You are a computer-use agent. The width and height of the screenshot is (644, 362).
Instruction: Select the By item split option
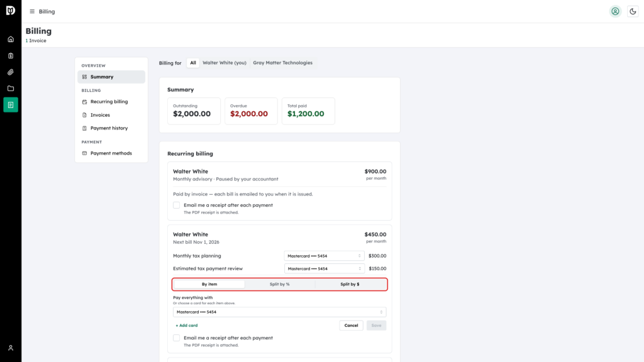(209, 284)
